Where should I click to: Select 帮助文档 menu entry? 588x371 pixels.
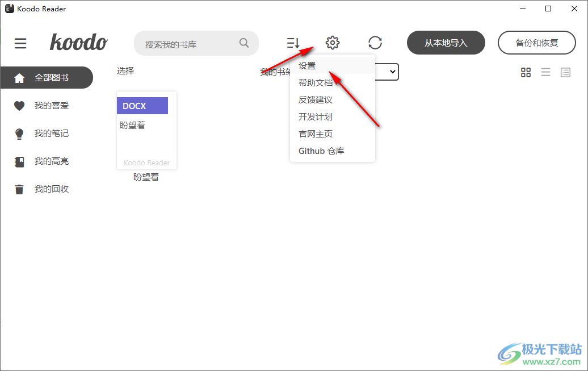pos(333,82)
